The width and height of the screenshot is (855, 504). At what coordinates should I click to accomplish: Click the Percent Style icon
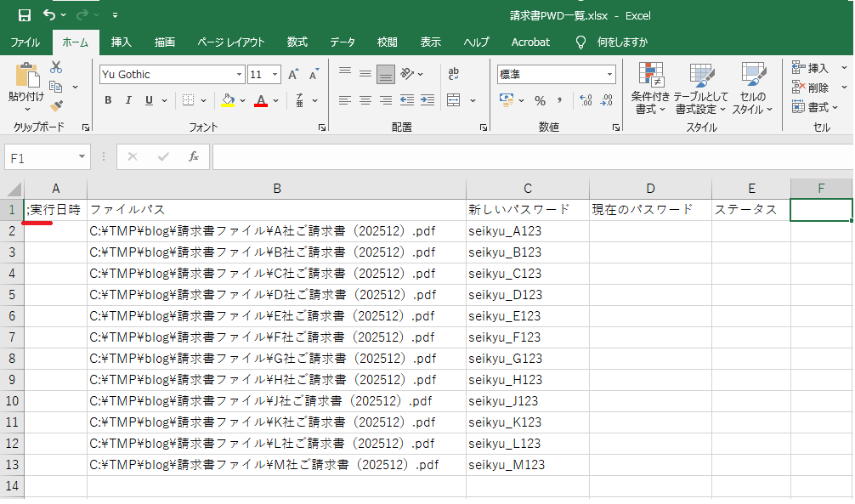tap(540, 100)
